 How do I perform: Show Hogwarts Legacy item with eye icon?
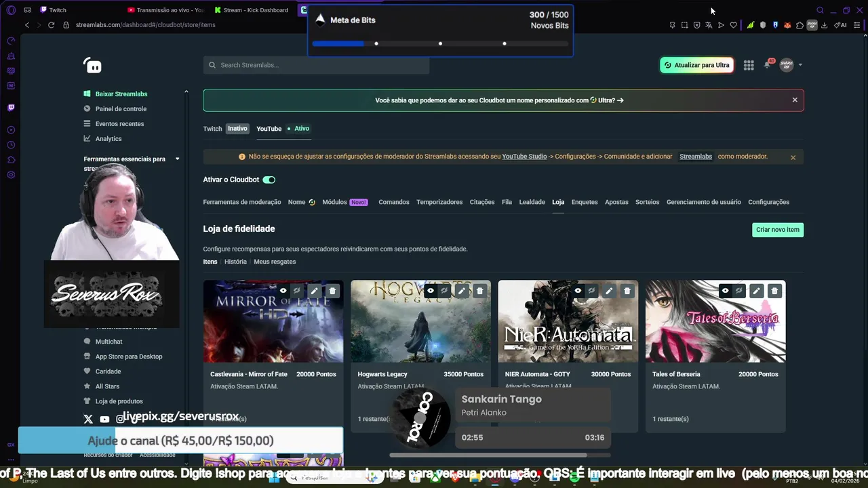[431, 291]
